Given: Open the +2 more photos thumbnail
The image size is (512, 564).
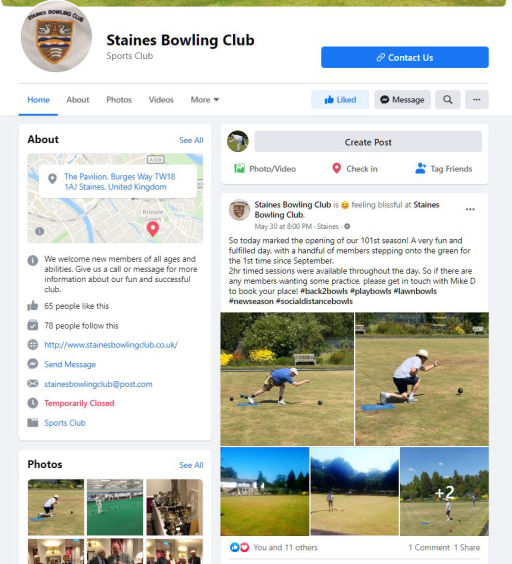Looking at the screenshot, I should (444, 491).
